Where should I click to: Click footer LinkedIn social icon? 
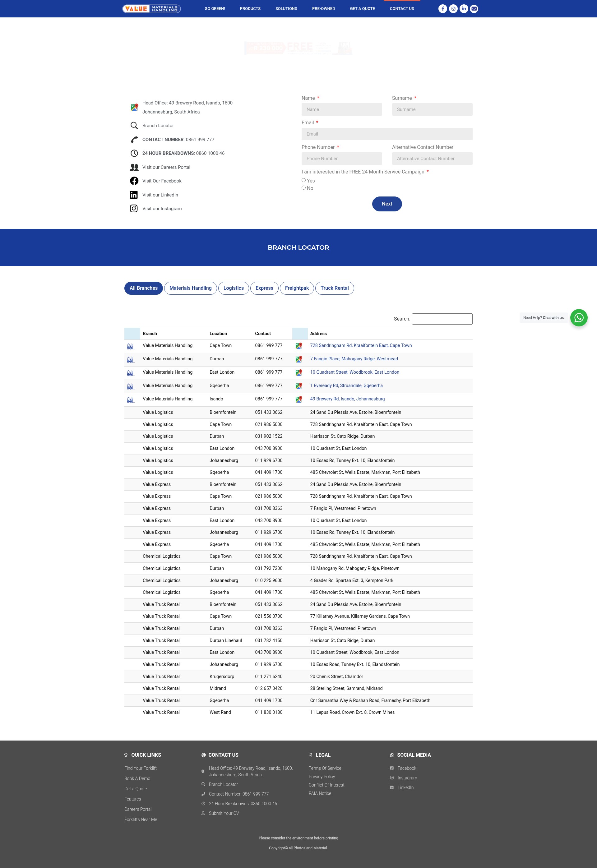click(392, 787)
